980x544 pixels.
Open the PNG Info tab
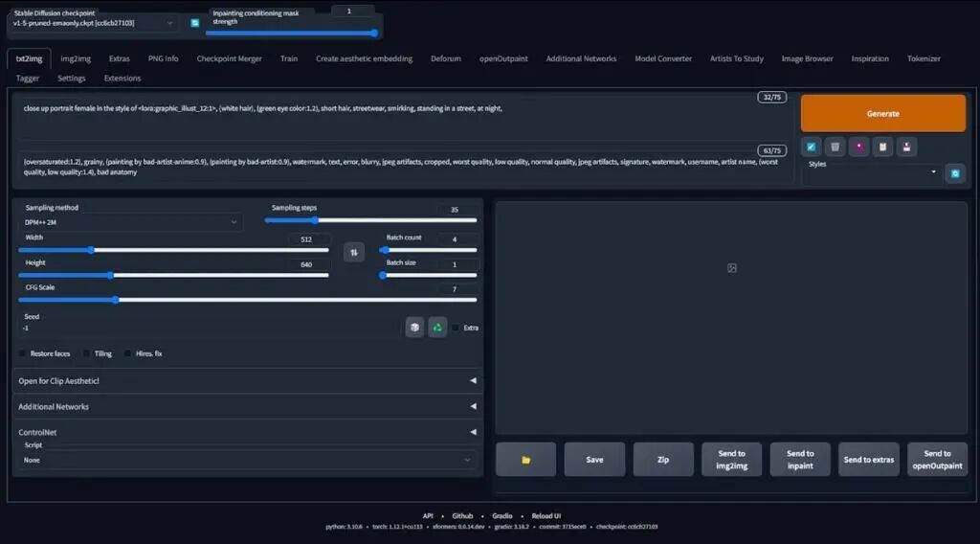coord(163,58)
